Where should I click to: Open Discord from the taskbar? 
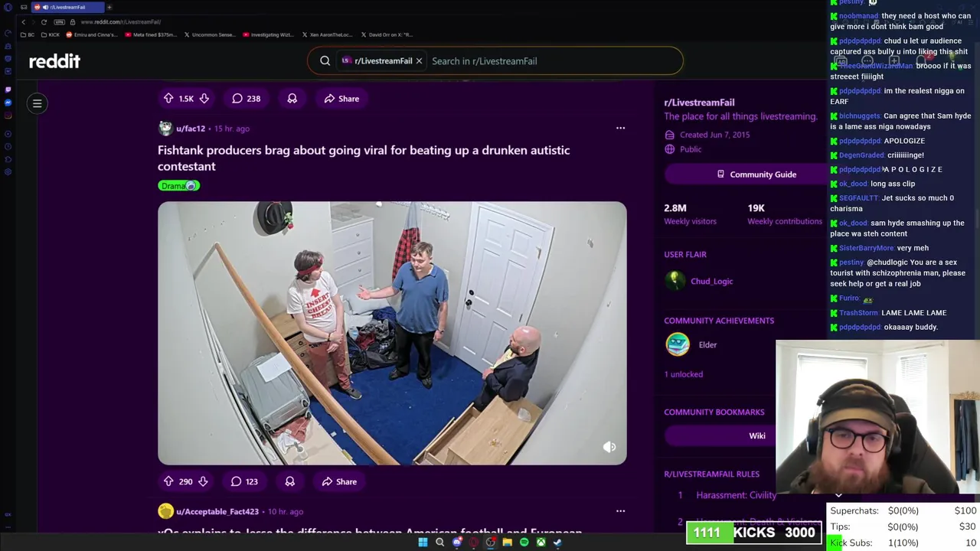[457, 543]
